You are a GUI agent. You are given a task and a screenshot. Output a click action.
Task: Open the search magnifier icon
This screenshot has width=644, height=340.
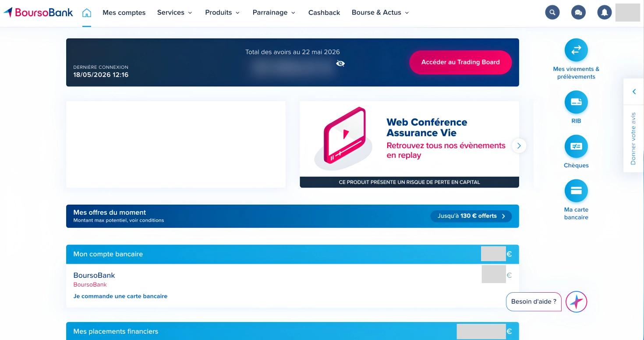(552, 12)
